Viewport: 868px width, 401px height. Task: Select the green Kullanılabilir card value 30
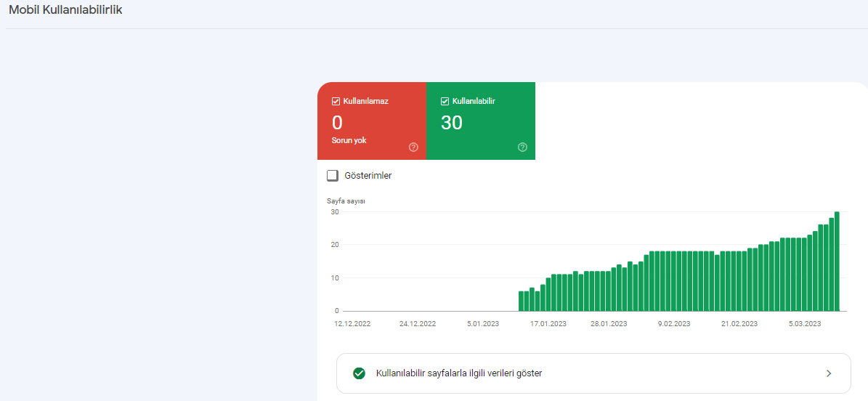pyautogui.click(x=452, y=123)
